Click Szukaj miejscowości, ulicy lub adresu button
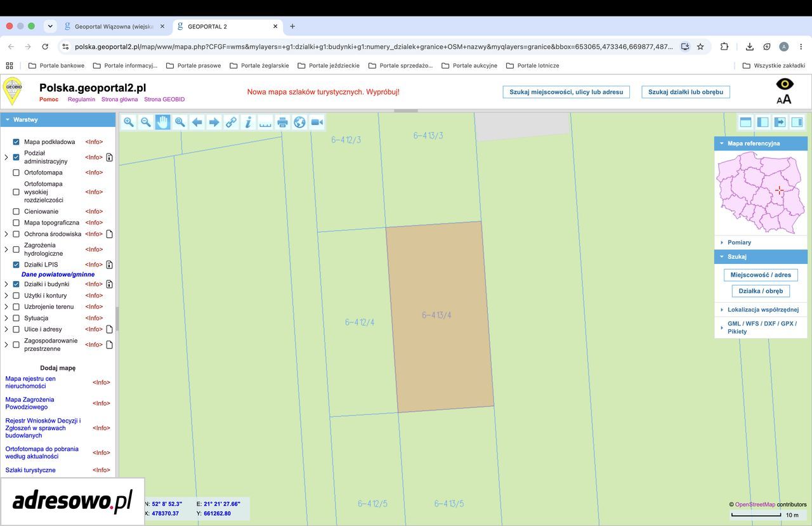The height and width of the screenshot is (526, 812). (566, 92)
